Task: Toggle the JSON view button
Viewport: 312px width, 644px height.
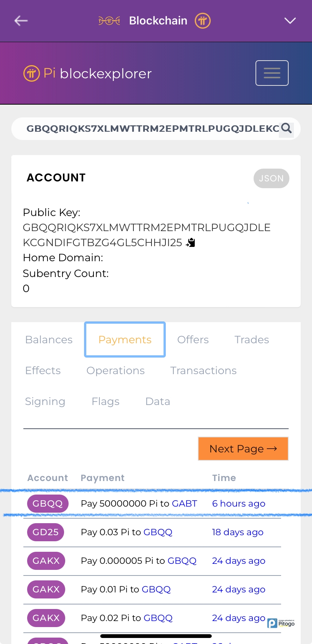Action: 271,178
